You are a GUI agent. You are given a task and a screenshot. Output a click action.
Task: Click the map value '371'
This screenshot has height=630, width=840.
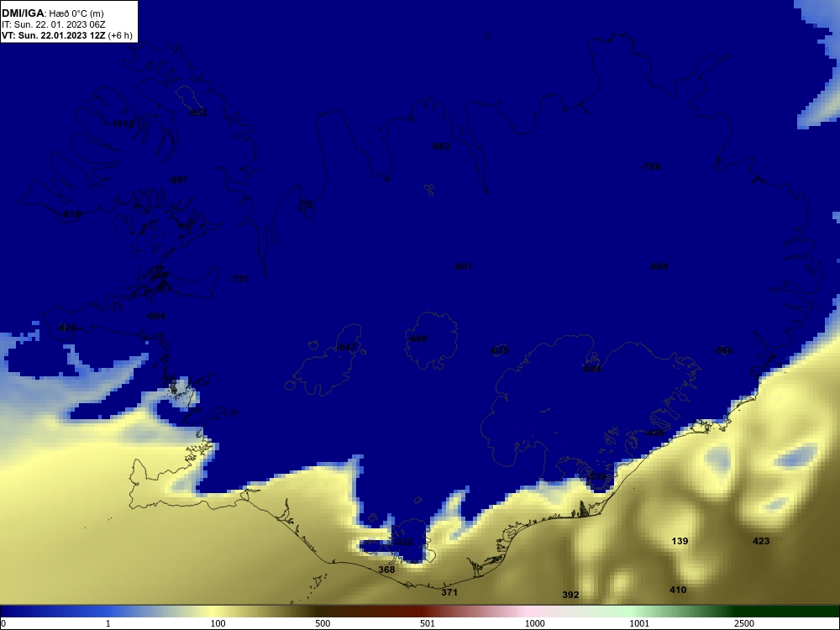click(x=449, y=592)
